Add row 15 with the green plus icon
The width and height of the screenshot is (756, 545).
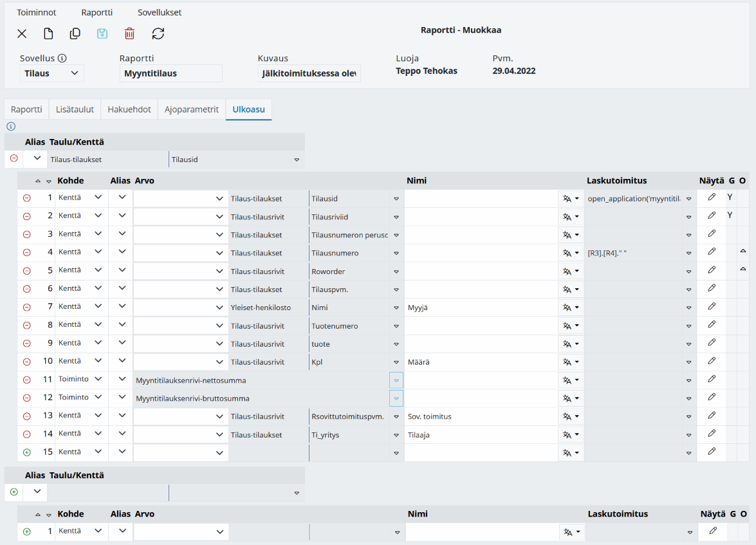27,452
